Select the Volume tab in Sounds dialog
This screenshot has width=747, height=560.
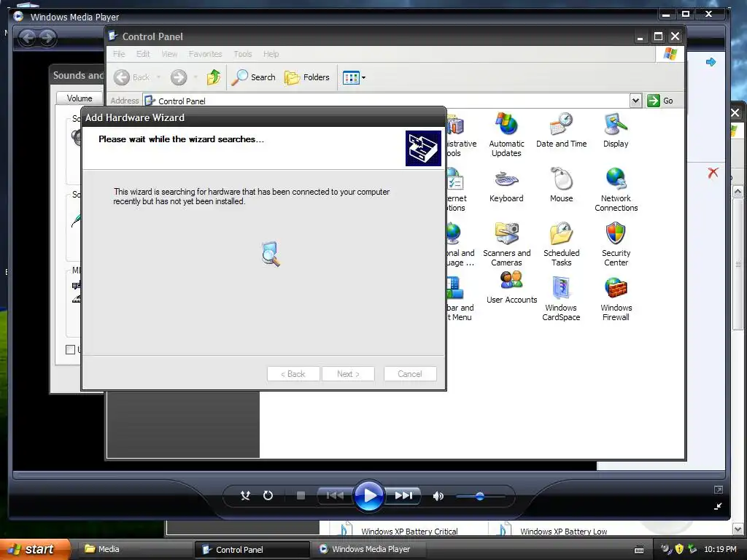tap(80, 98)
